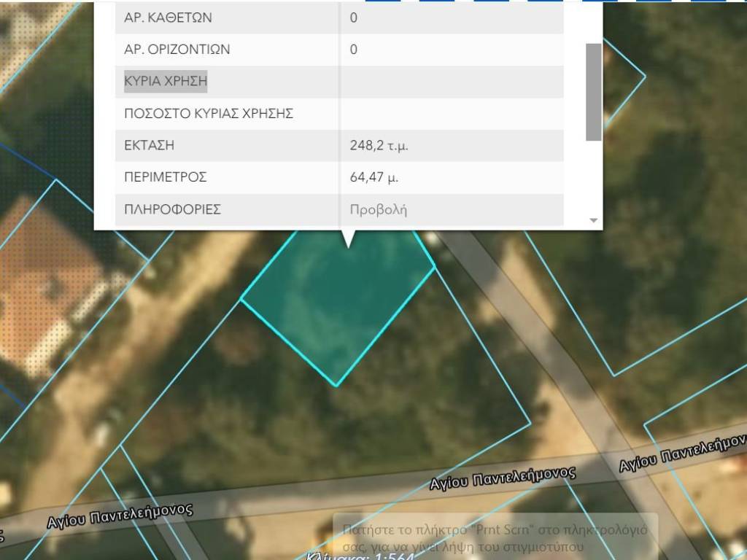The image size is (747, 560).
Task: Click the ΠΛΗΡΟΦΟΡΙΕΣ row label
Action: coord(172,210)
